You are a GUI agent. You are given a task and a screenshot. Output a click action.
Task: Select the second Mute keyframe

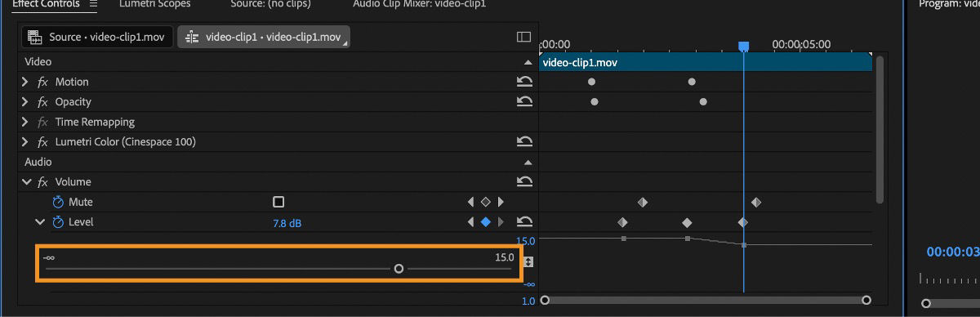tap(756, 202)
